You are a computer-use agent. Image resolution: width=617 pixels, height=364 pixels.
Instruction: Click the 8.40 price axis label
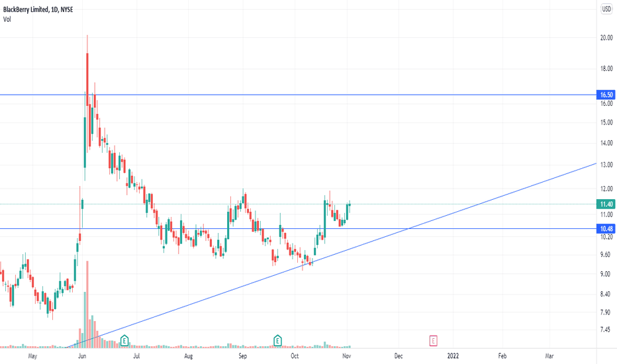[605, 294]
